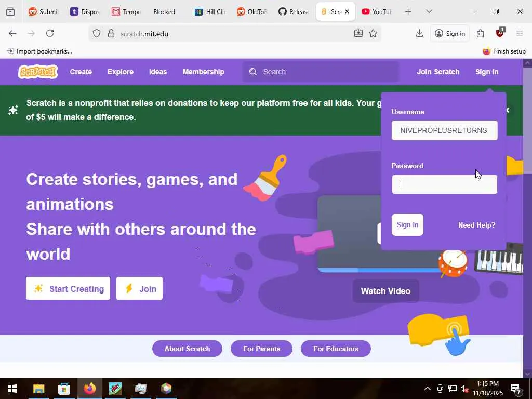Image resolution: width=532 pixels, height=399 pixels.
Task: Bookmark page with the star icon
Action: [x=373, y=33]
